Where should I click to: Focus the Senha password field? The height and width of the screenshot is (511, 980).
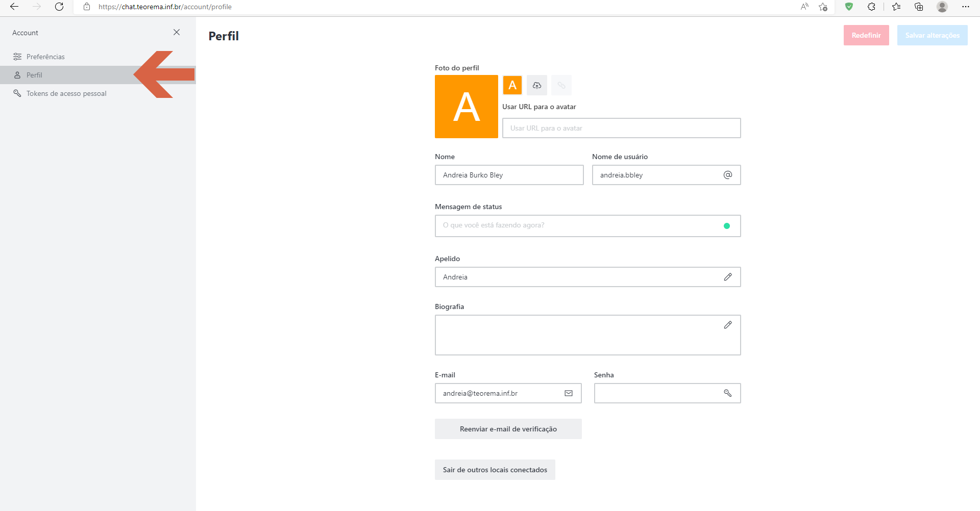(x=667, y=393)
